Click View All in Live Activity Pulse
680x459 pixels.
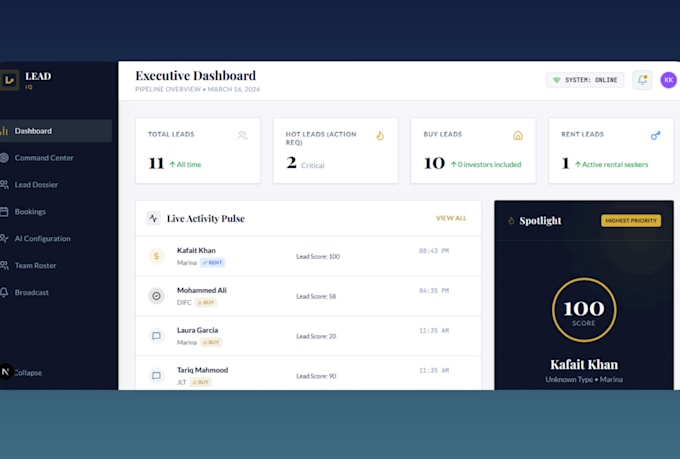[451, 218]
